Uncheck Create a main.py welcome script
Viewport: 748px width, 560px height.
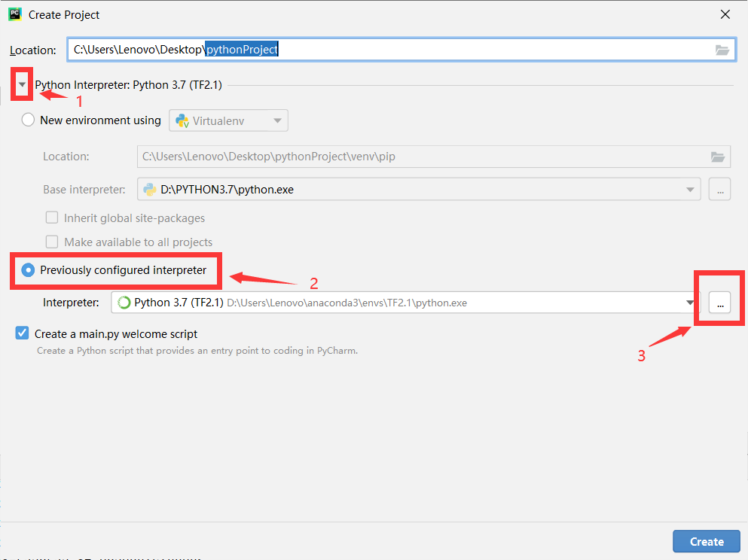point(22,333)
